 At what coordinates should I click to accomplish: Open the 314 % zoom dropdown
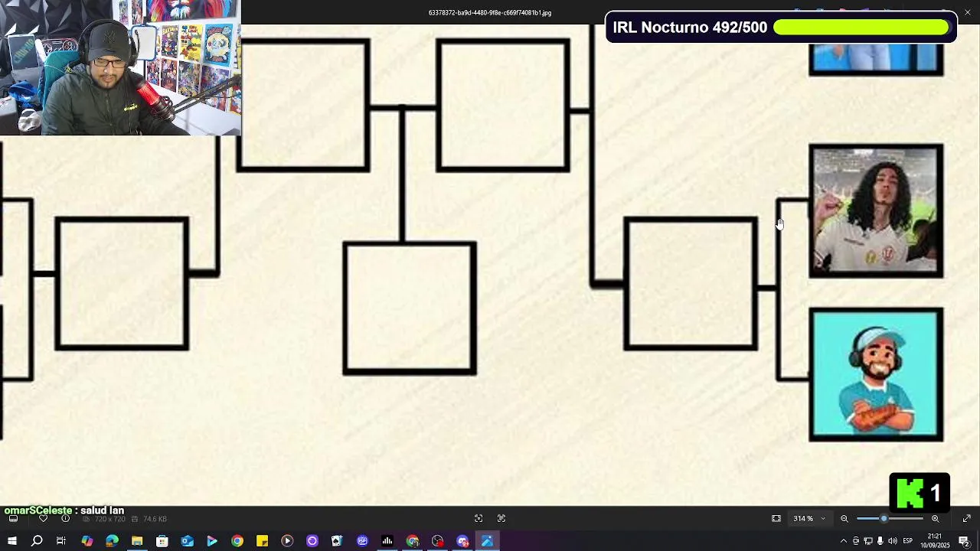pos(809,519)
